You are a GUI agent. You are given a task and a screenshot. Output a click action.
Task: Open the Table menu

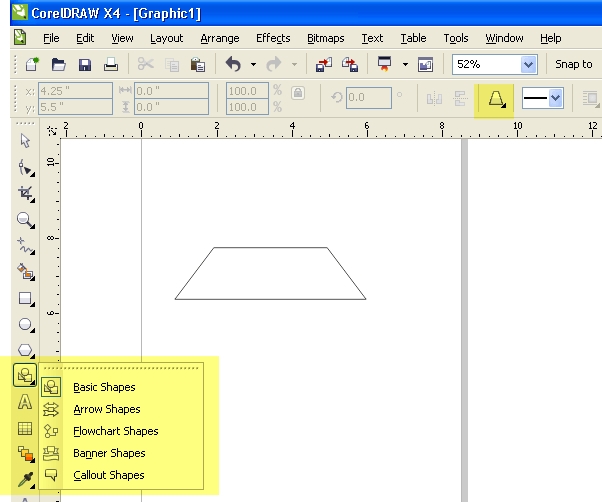[x=413, y=38]
